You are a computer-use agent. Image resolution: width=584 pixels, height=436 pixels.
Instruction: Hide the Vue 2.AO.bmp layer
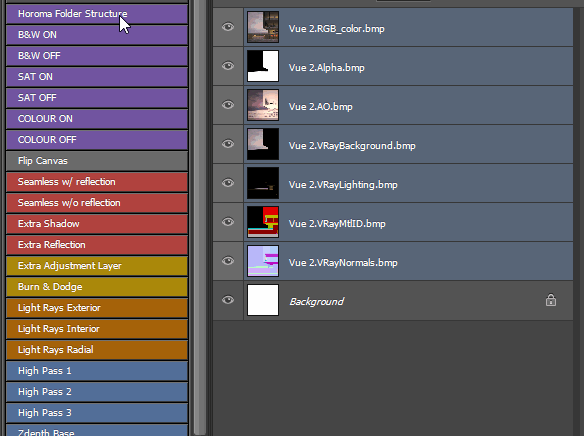click(x=228, y=105)
